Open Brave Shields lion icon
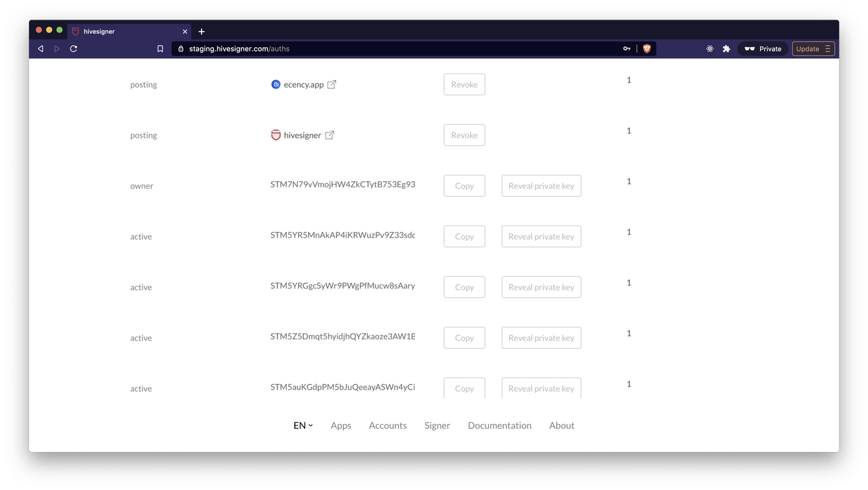Image resolution: width=868 pixels, height=490 pixels. (x=647, y=49)
